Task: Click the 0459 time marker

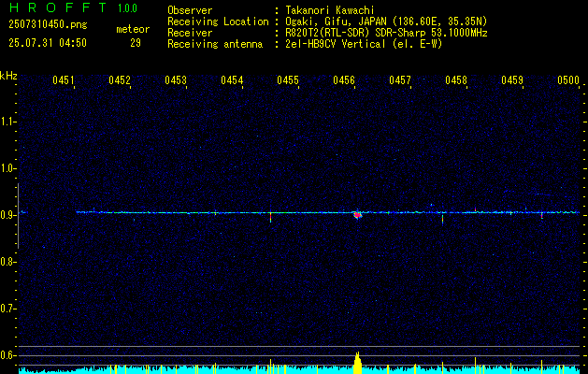Action: [x=512, y=79]
